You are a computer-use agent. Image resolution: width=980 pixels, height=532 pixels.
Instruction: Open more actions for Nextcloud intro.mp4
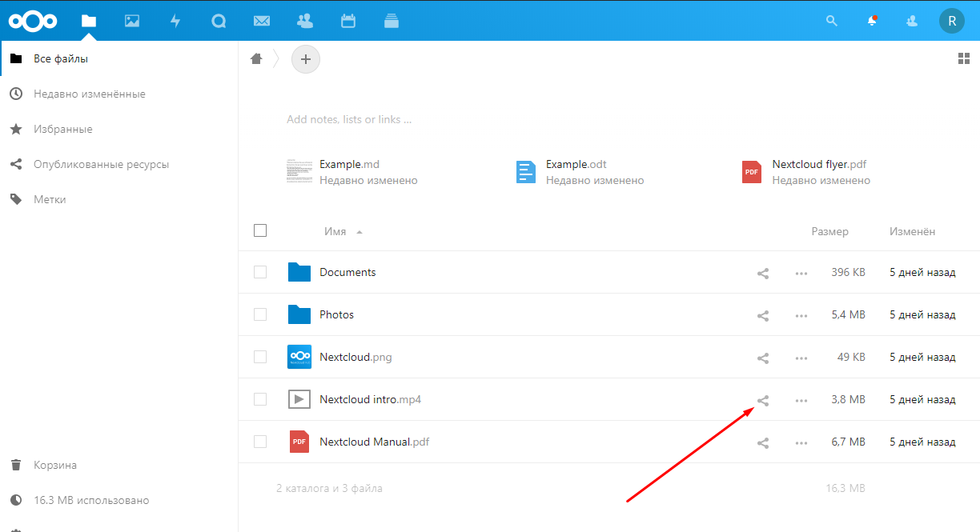pos(801,400)
